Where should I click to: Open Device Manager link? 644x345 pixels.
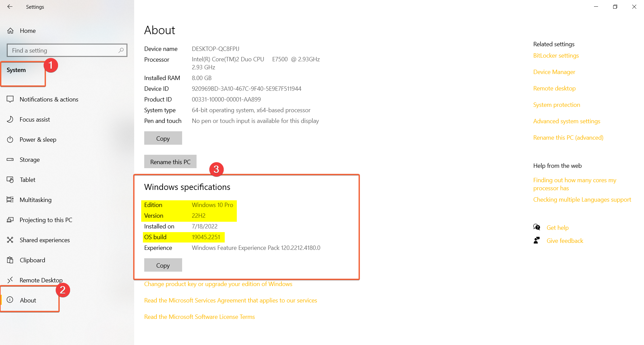click(554, 72)
